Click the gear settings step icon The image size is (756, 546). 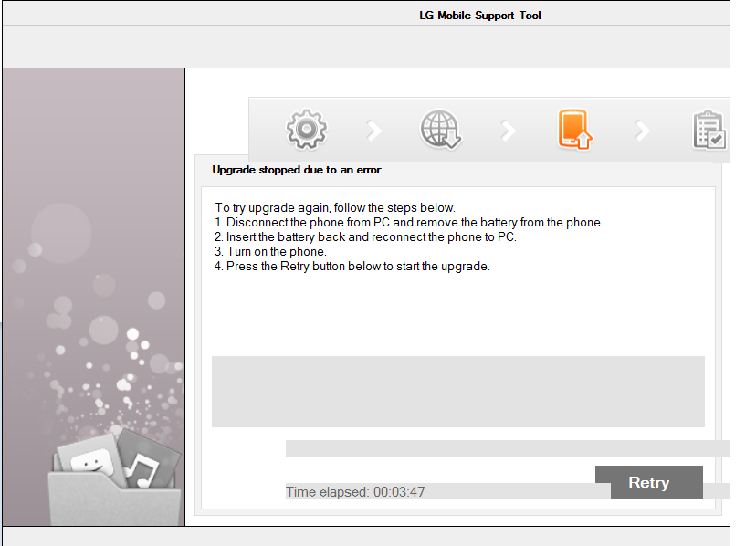click(307, 130)
